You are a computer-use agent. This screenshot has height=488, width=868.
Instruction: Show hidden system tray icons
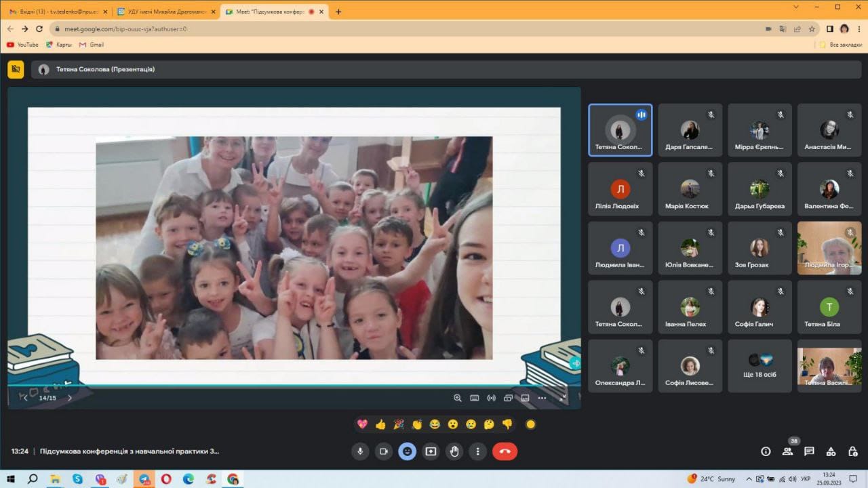(x=749, y=479)
